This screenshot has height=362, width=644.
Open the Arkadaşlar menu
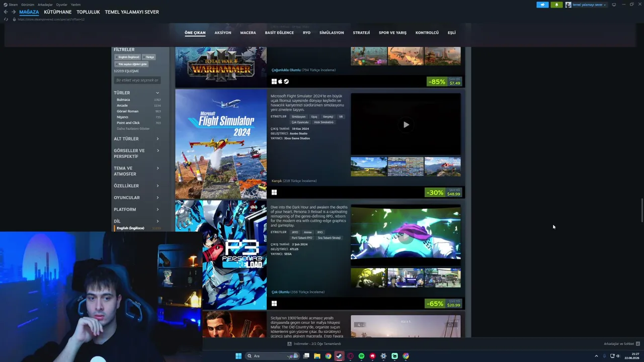(x=45, y=5)
